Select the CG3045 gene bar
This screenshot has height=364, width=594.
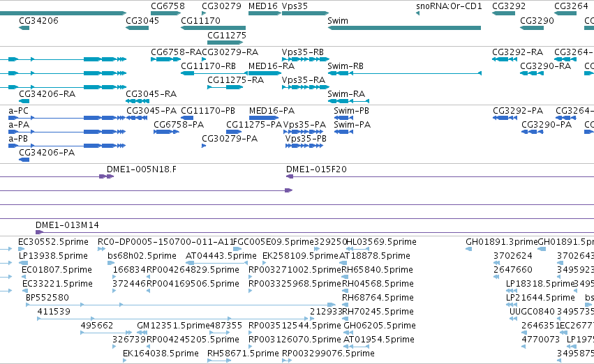(x=137, y=28)
